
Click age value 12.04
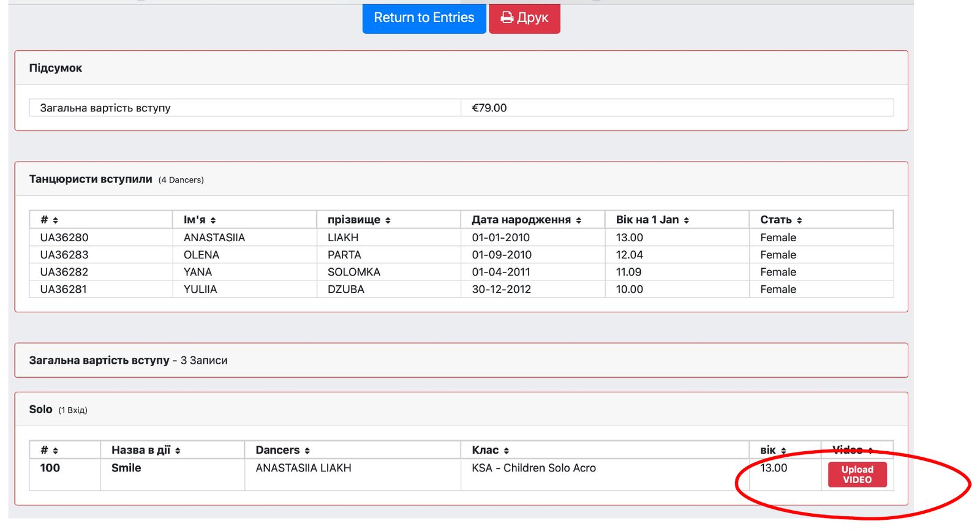(x=630, y=255)
